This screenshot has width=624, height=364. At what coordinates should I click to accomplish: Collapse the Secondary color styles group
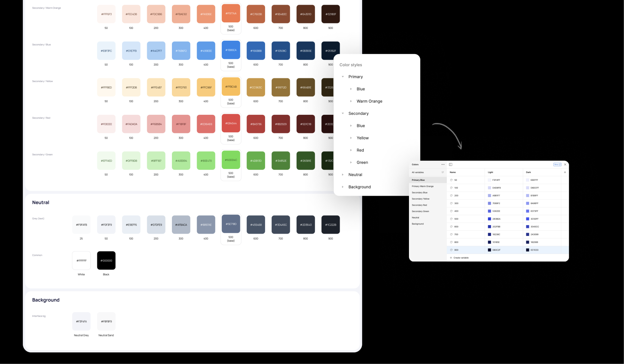click(x=343, y=114)
